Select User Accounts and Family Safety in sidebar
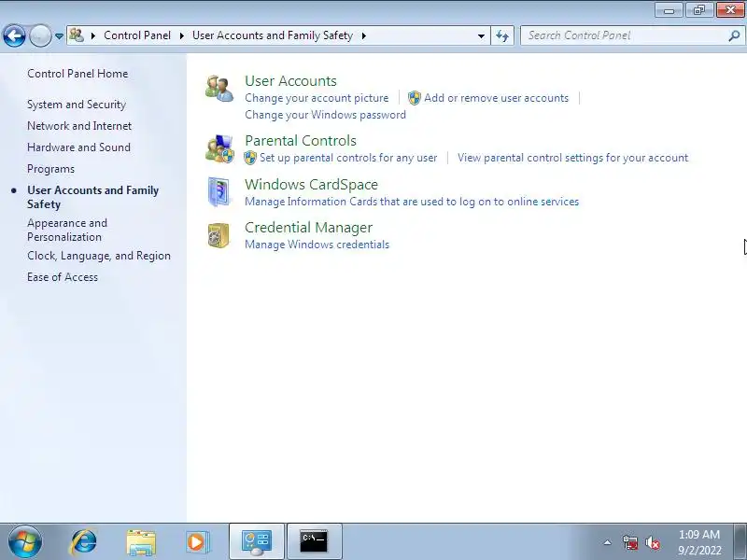Image resolution: width=747 pixels, height=560 pixels. click(92, 197)
